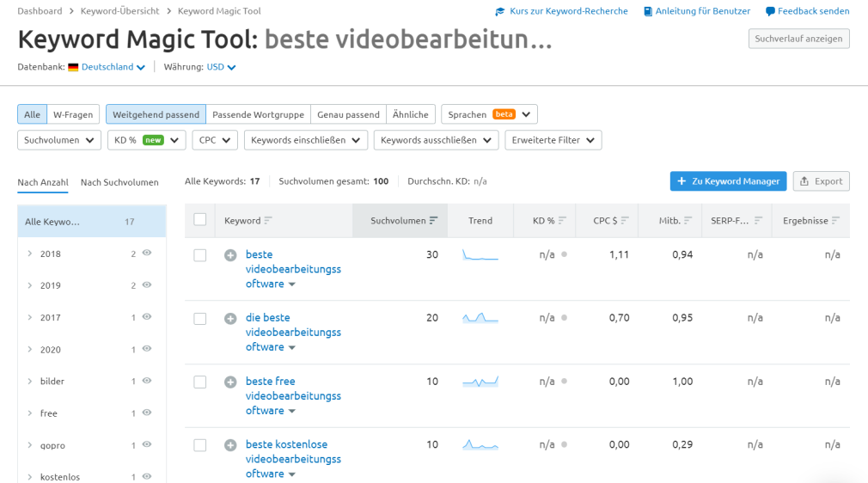Toggle eye icon for the free group

[x=147, y=413]
